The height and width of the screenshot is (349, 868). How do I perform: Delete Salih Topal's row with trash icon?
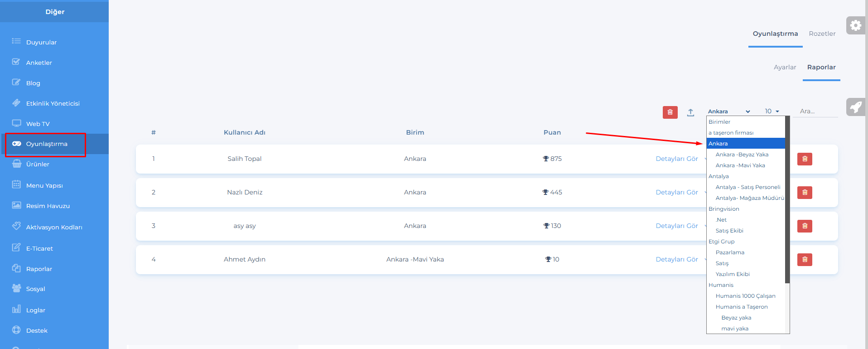(x=805, y=159)
